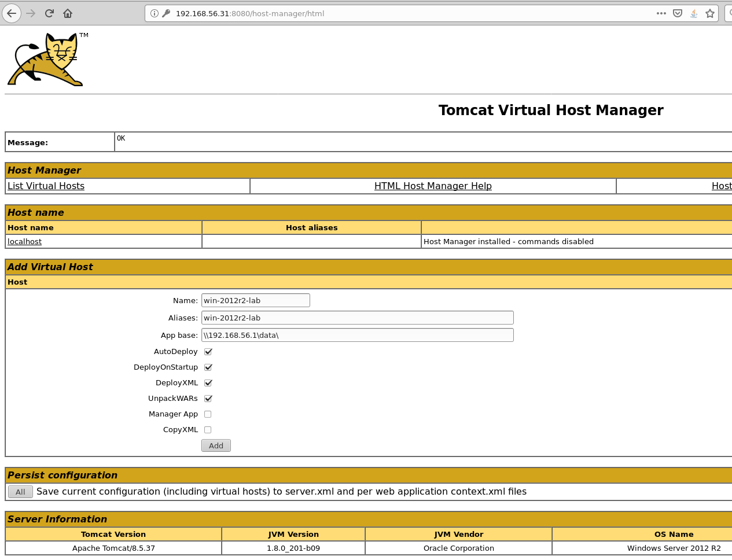Click the Add button for the virtual host

(216, 445)
